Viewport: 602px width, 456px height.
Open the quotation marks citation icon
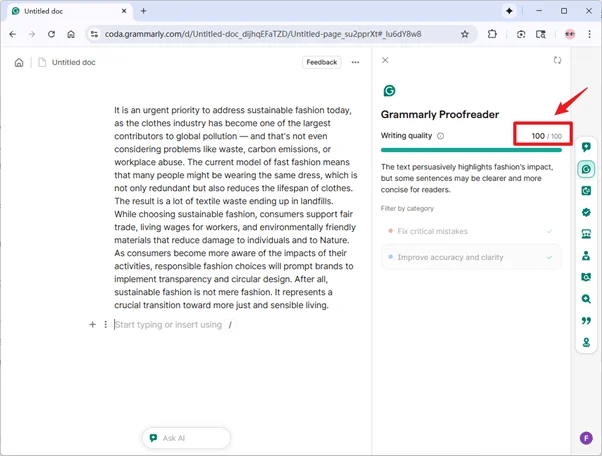[x=586, y=320]
